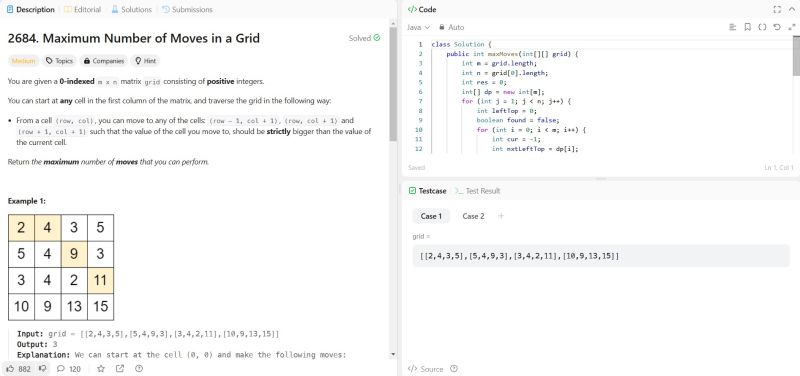Open the Submissions tab

click(x=187, y=9)
